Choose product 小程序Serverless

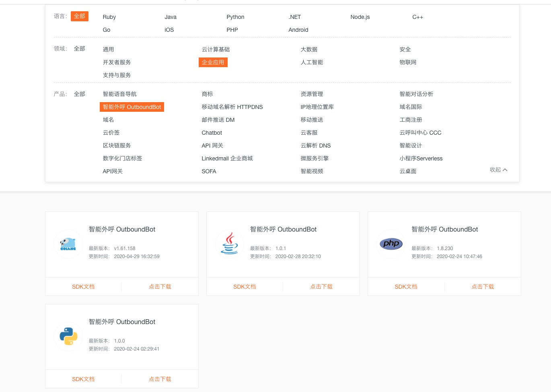(x=421, y=158)
